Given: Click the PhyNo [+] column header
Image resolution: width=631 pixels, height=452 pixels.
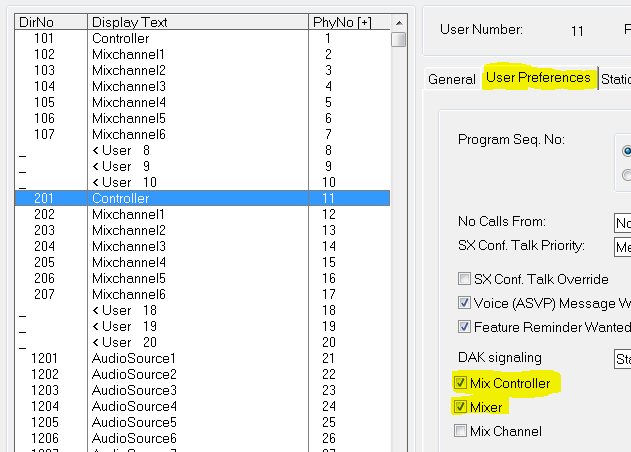Looking at the screenshot, I should [x=341, y=22].
